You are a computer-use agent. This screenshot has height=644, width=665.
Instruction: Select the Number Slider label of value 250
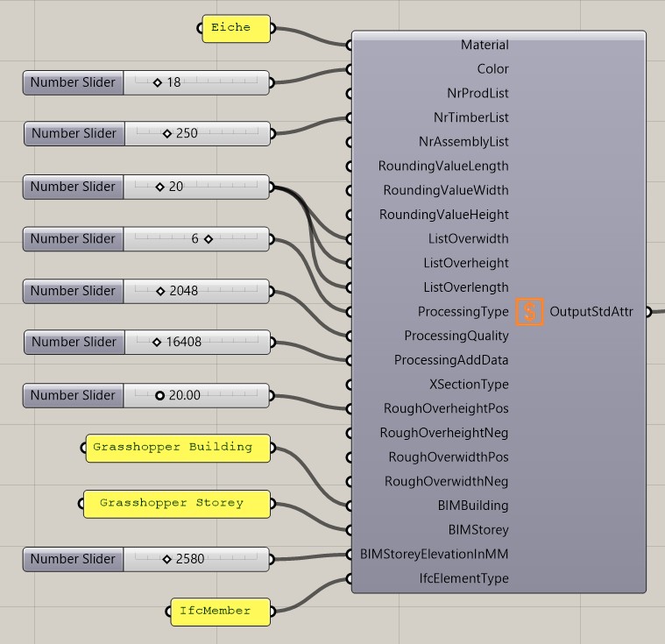74,133
